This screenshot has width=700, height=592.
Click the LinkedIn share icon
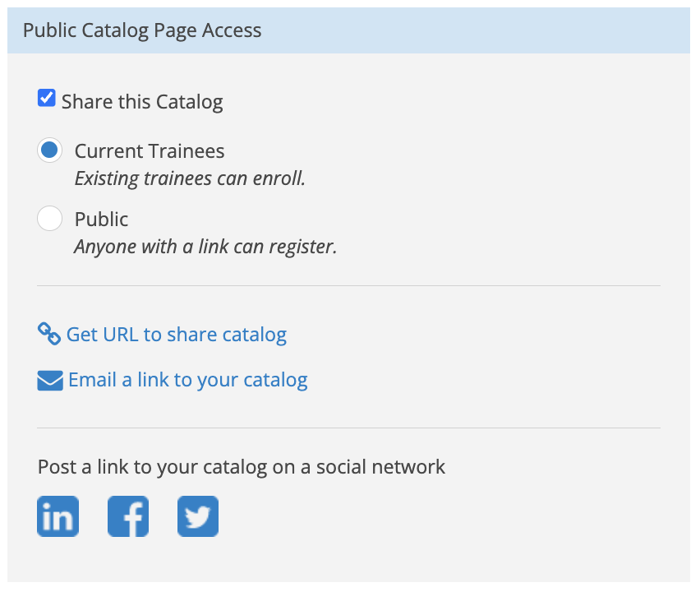[x=58, y=516]
